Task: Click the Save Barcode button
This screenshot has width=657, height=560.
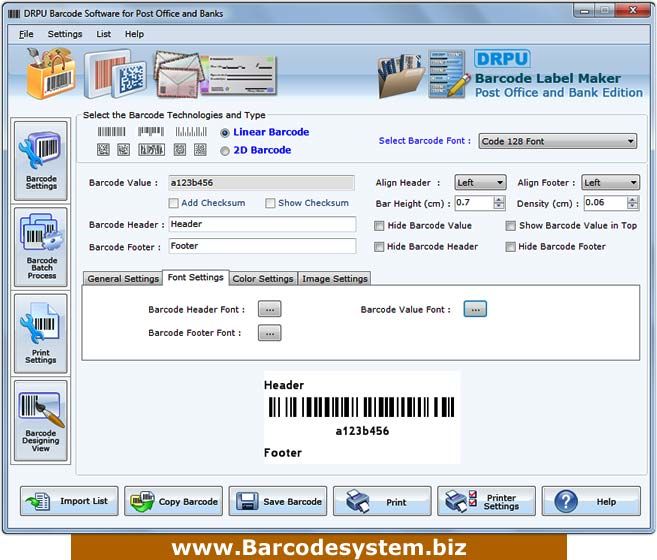Action: [278, 501]
